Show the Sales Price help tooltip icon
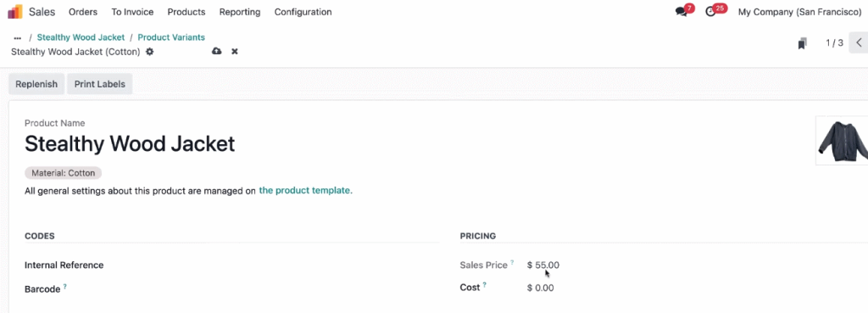The width and height of the screenshot is (868, 313). (512, 263)
